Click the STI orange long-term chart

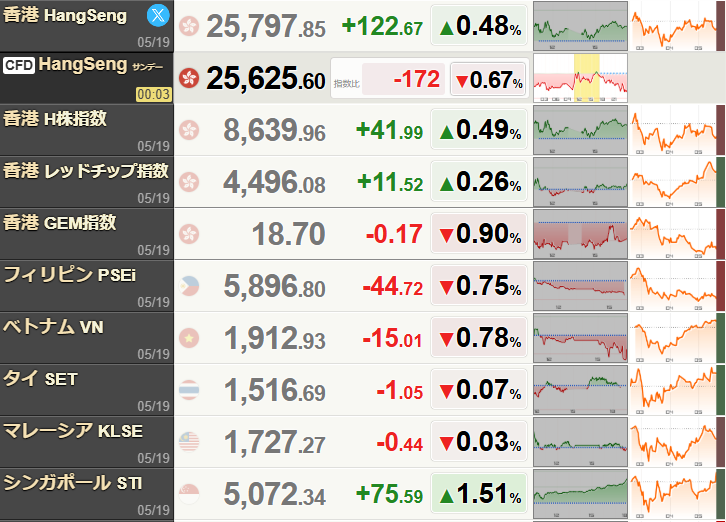pos(674,494)
